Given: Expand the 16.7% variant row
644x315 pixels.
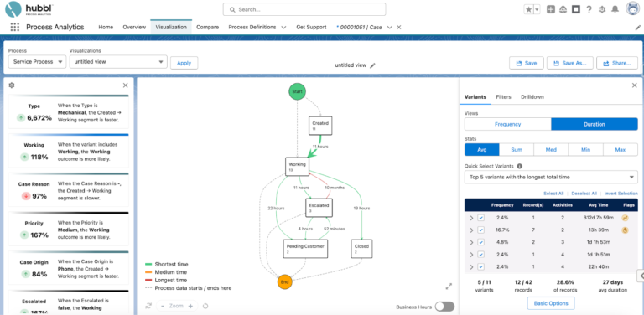Looking at the screenshot, I should click(x=471, y=230).
